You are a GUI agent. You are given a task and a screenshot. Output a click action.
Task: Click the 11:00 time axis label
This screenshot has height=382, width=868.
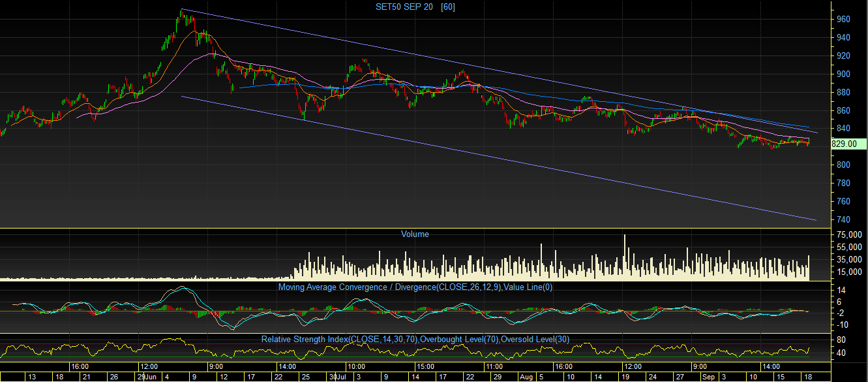tap(494, 366)
